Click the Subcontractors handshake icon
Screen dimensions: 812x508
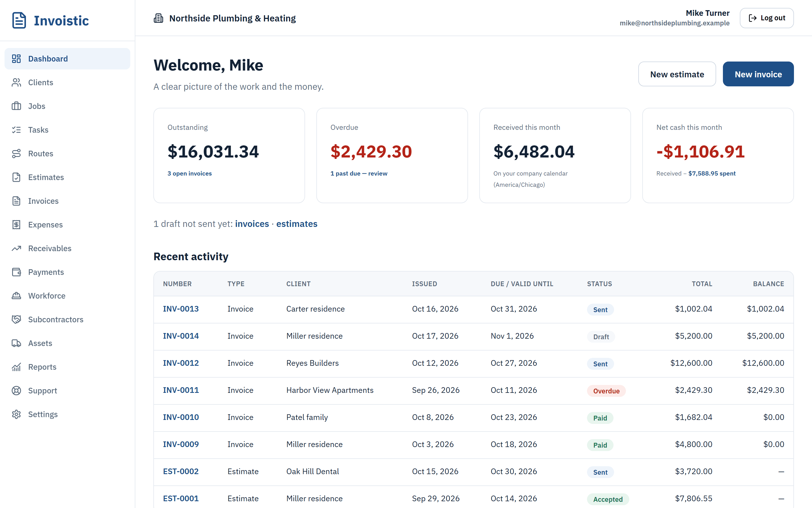pos(16,319)
